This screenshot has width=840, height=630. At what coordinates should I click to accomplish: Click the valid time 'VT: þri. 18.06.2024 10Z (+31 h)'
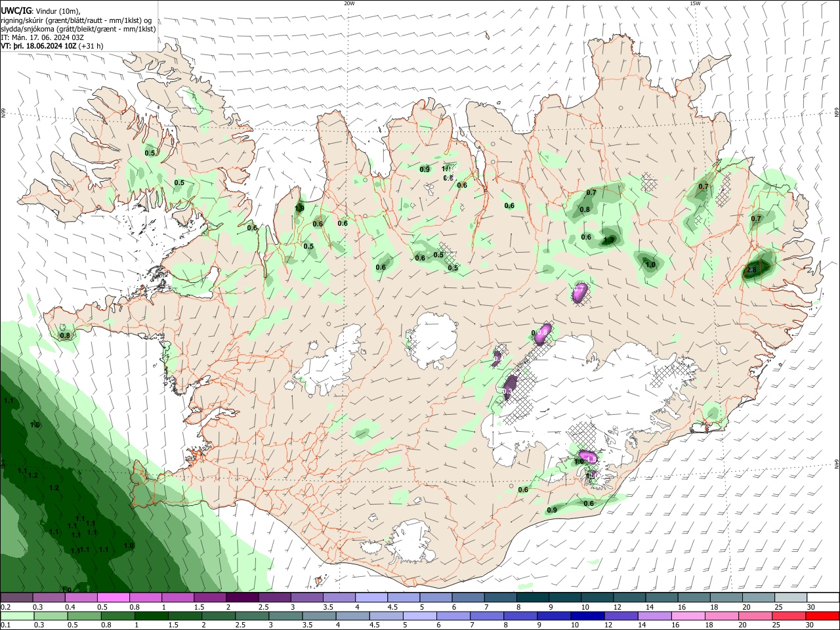(52, 46)
